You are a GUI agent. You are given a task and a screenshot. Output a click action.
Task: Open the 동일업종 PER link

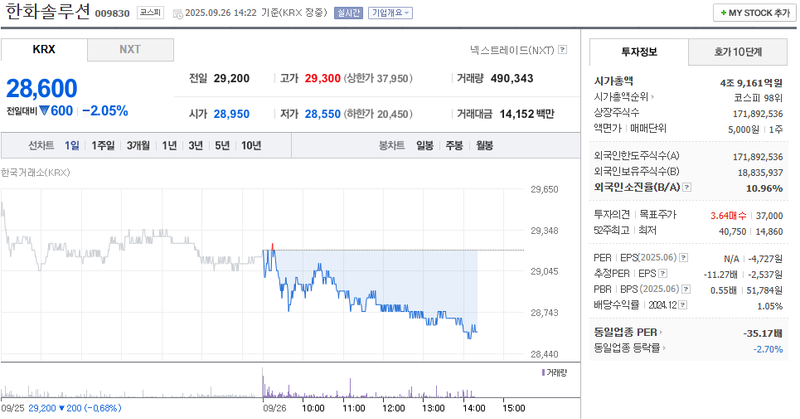(x=628, y=332)
